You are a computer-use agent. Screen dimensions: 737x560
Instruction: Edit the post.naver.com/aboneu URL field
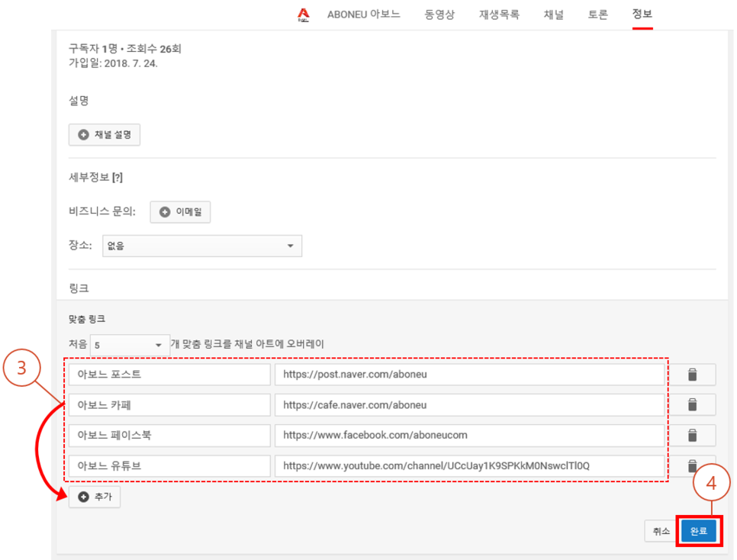[469, 375]
